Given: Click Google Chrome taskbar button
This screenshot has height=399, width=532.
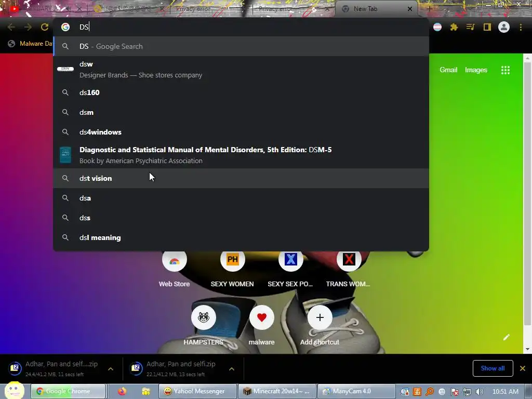Looking at the screenshot, I should pyautogui.click(x=68, y=391).
